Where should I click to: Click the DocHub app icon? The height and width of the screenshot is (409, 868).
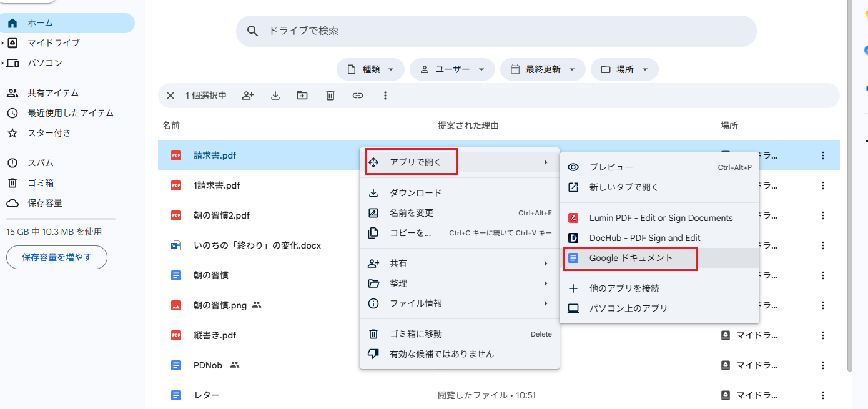click(573, 238)
